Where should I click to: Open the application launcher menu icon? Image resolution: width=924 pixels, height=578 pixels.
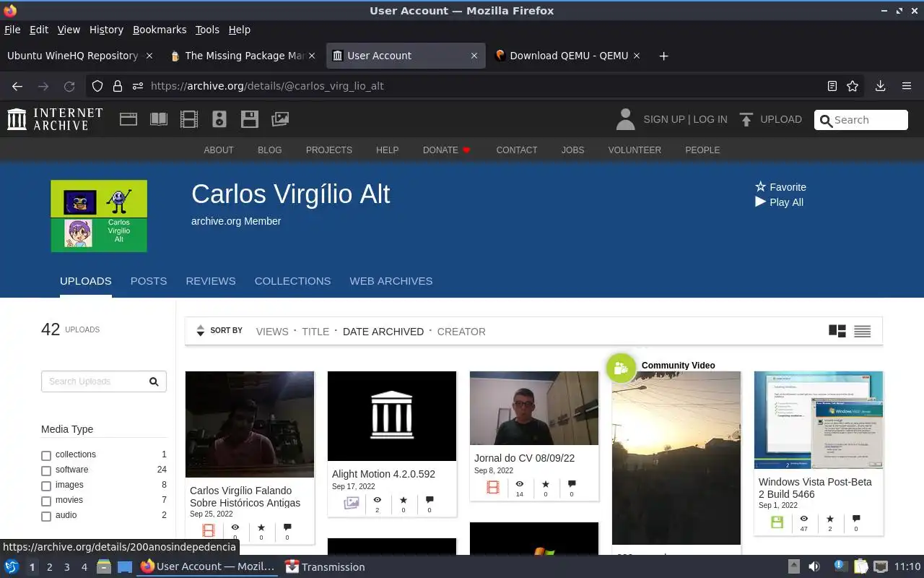12,566
